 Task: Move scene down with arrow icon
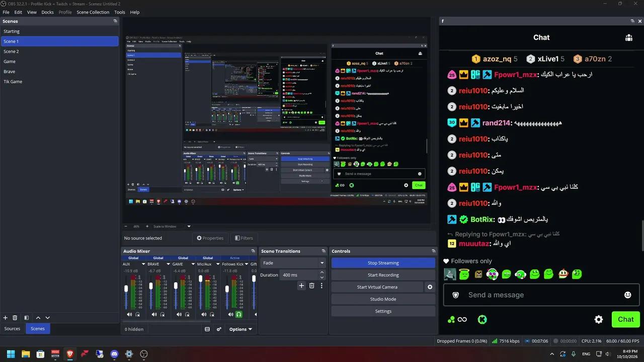point(48,318)
